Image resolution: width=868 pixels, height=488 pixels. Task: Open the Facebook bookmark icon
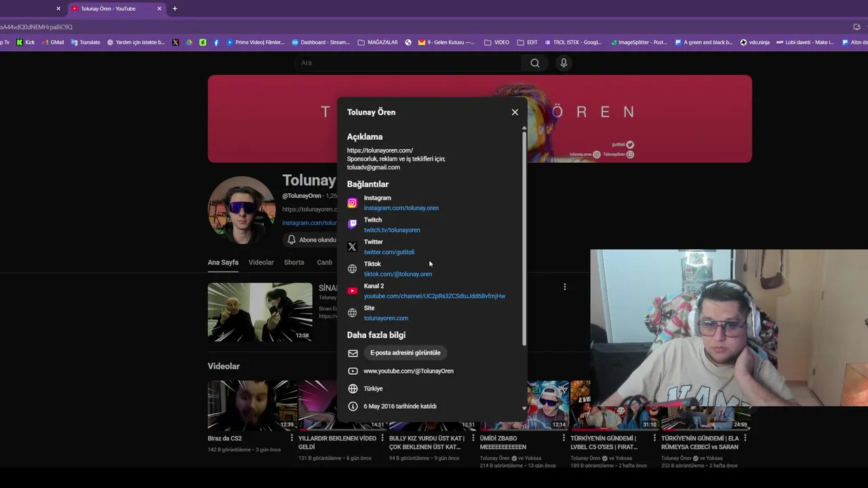216,42
